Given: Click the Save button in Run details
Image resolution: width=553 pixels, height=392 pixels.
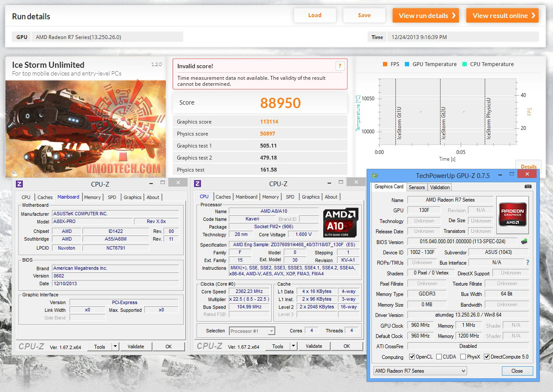Looking at the screenshot, I should point(364,15).
